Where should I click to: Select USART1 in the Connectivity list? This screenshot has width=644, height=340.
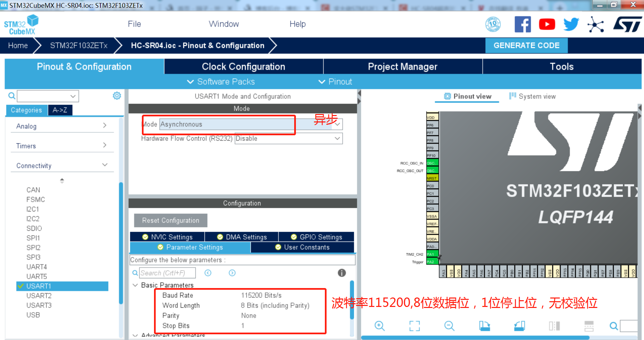click(62, 286)
